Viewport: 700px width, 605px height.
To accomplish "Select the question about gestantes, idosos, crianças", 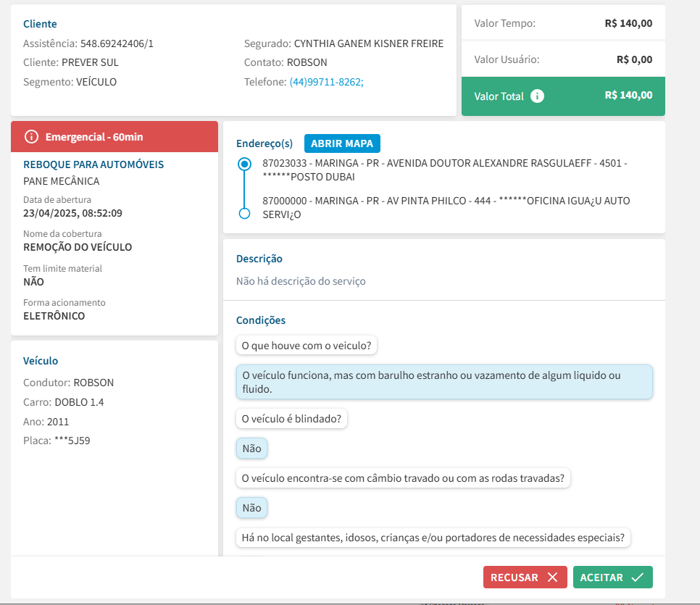I will [433, 538].
